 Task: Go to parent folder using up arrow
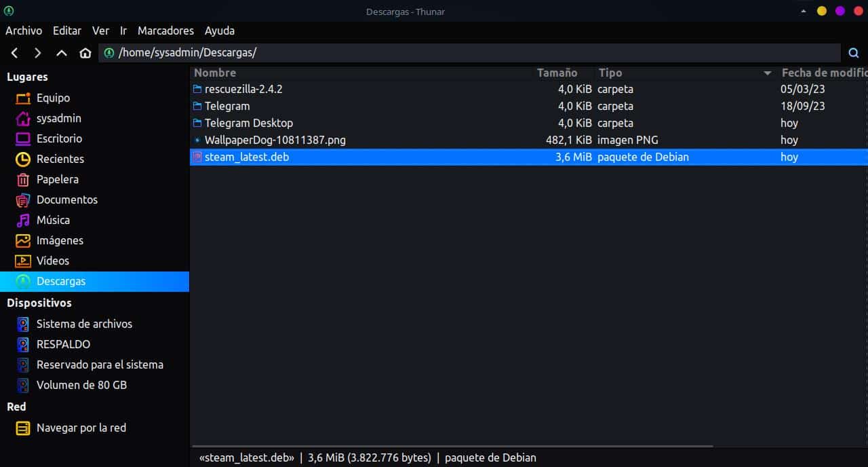pyautogui.click(x=62, y=53)
